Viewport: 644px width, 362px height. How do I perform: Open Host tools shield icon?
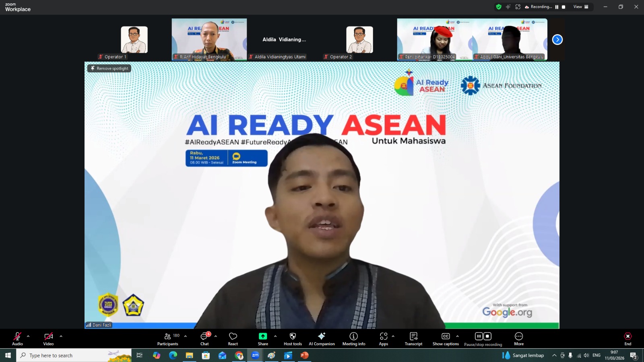tap(293, 339)
